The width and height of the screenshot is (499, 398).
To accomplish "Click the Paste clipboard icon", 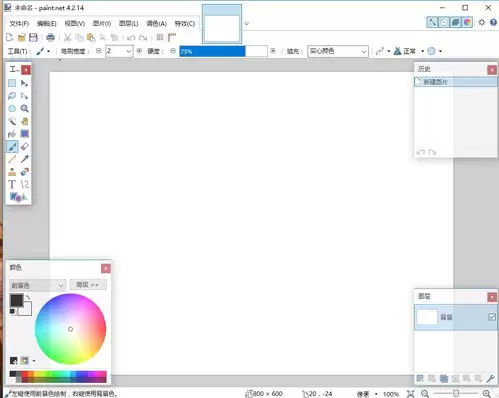I will pyautogui.click(x=91, y=37).
